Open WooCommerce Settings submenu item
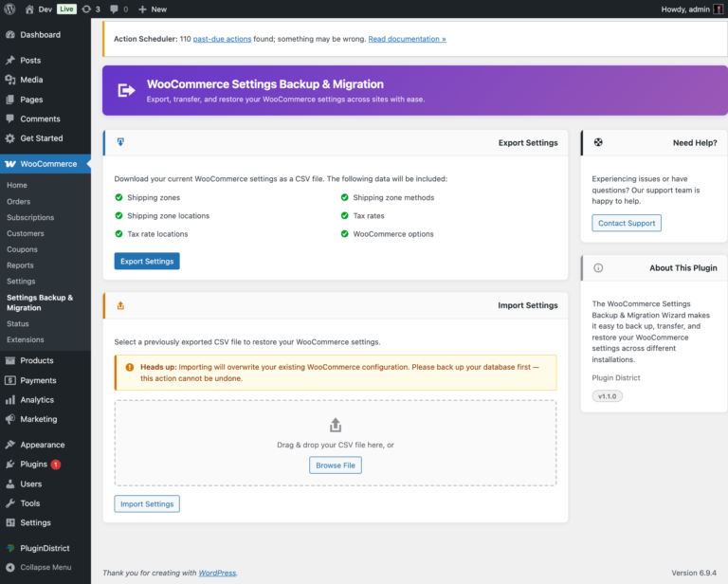Image resolution: width=728 pixels, height=584 pixels. point(21,282)
